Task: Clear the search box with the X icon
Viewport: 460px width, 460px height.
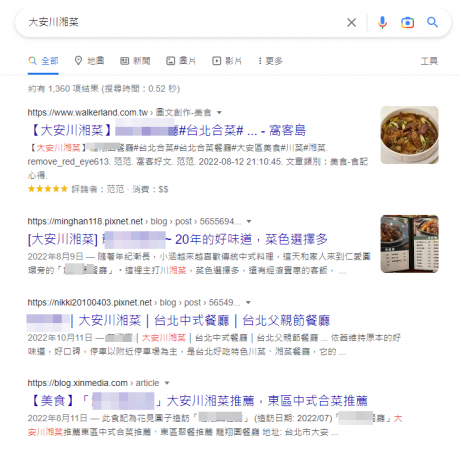Action: pyautogui.click(x=351, y=23)
